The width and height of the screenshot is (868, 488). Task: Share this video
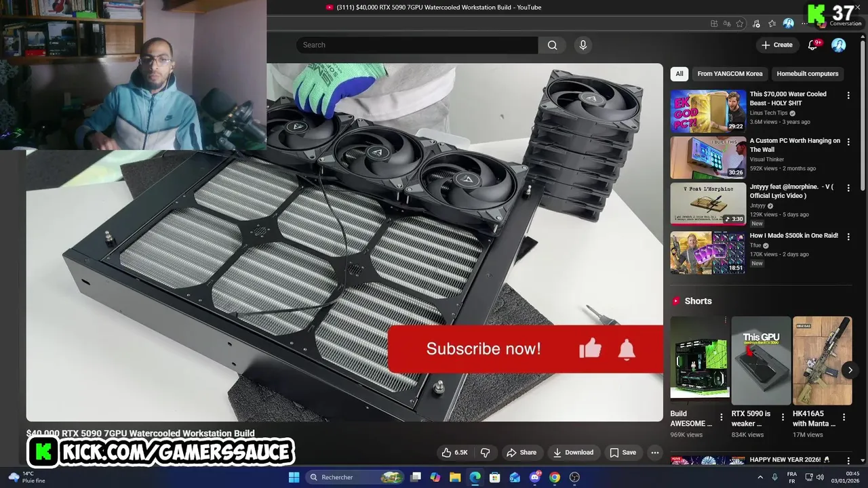(521, 452)
